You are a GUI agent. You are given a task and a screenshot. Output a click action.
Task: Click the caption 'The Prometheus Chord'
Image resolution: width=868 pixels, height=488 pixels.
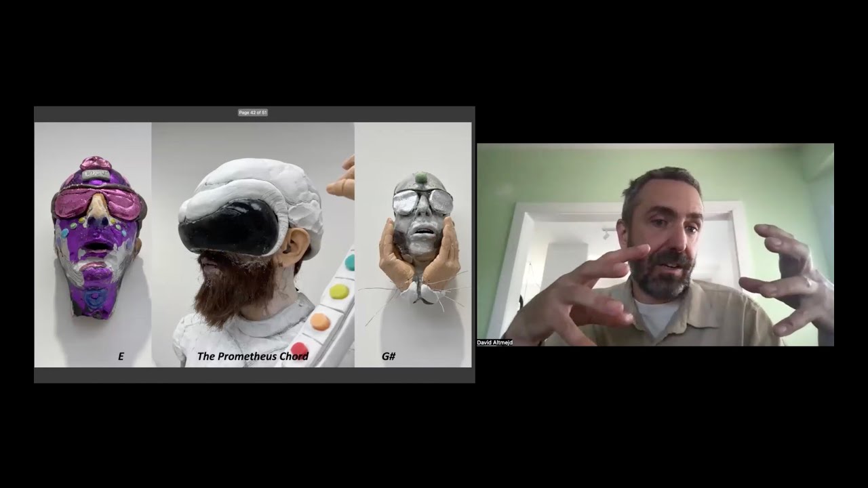(252, 356)
